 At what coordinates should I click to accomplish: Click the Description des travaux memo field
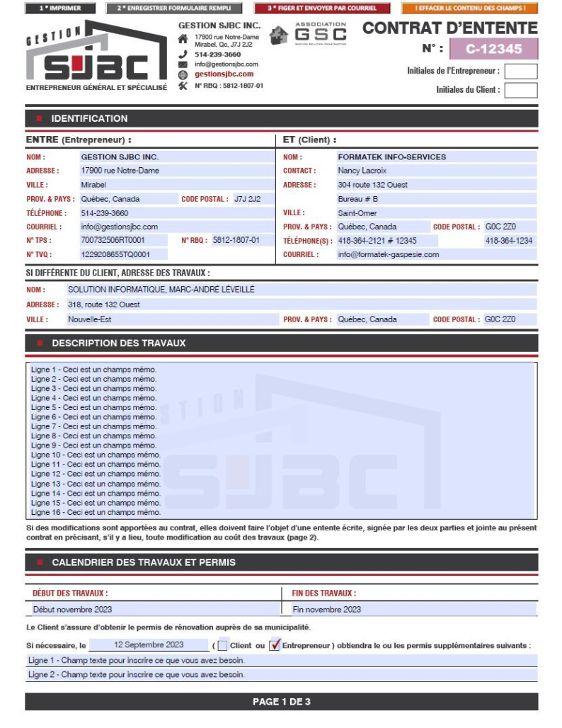tap(280, 440)
